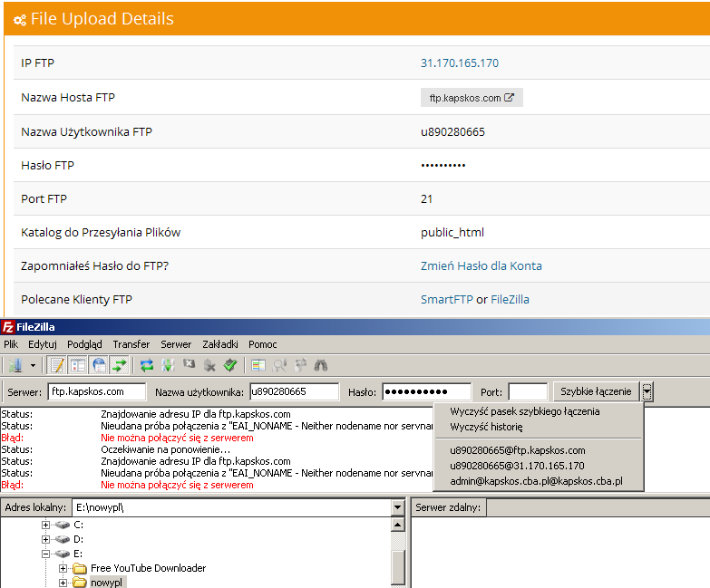The height and width of the screenshot is (588, 710).
Task: Expand the nowypl folder node
Action: pyautogui.click(x=63, y=583)
